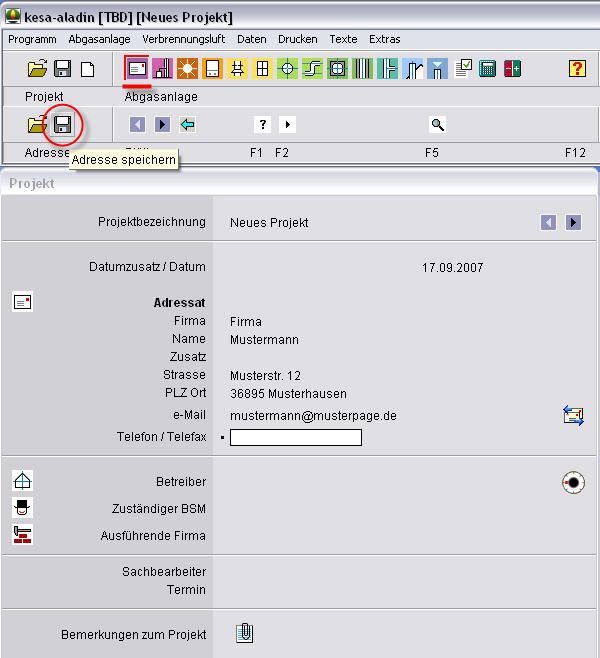Click the Telefon / Telefax input field
The height and width of the screenshot is (658, 600).
[x=296, y=437]
